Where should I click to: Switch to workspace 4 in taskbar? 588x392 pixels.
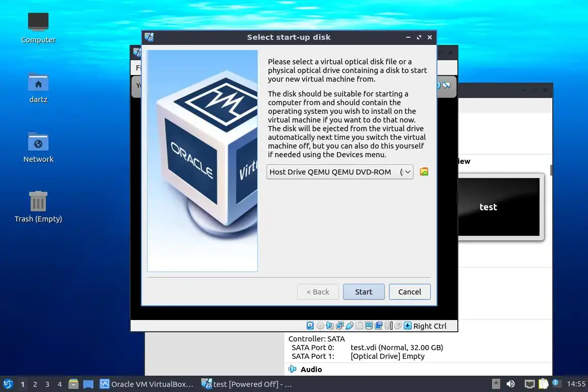[x=60, y=384]
